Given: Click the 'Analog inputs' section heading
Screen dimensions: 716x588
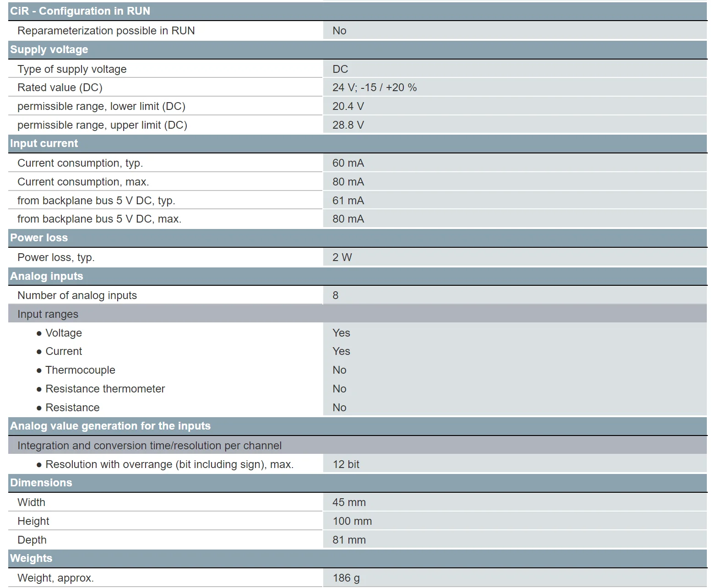Looking at the screenshot, I should tap(47, 276).
